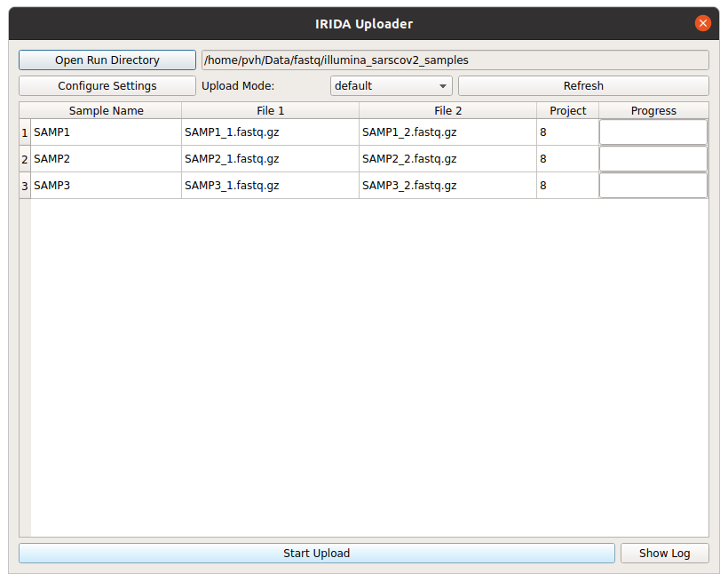Click the SAMP3 progress bar
The height and width of the screenshot is (582, 728).
point(653,186)
